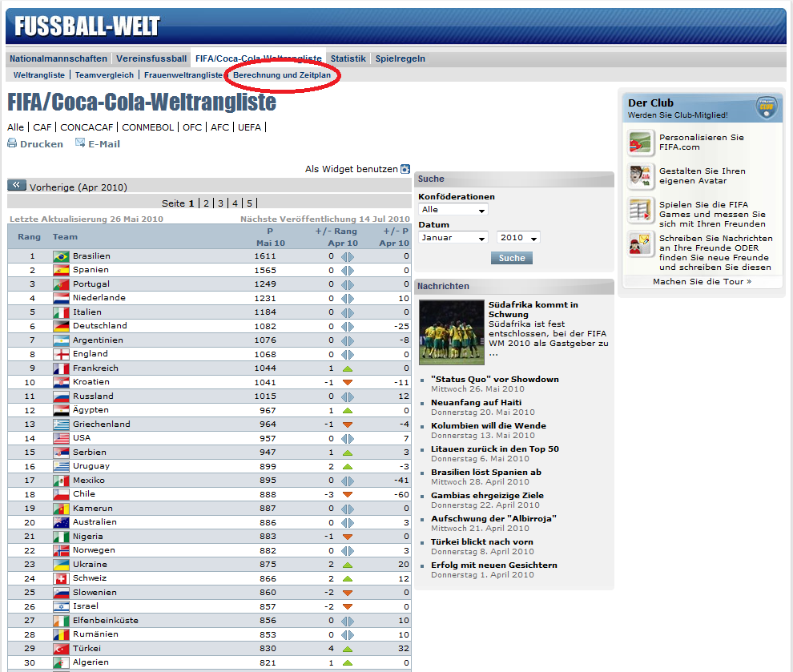
Task: Open Berechnung und Zeitplan
Action: (282, 74)
